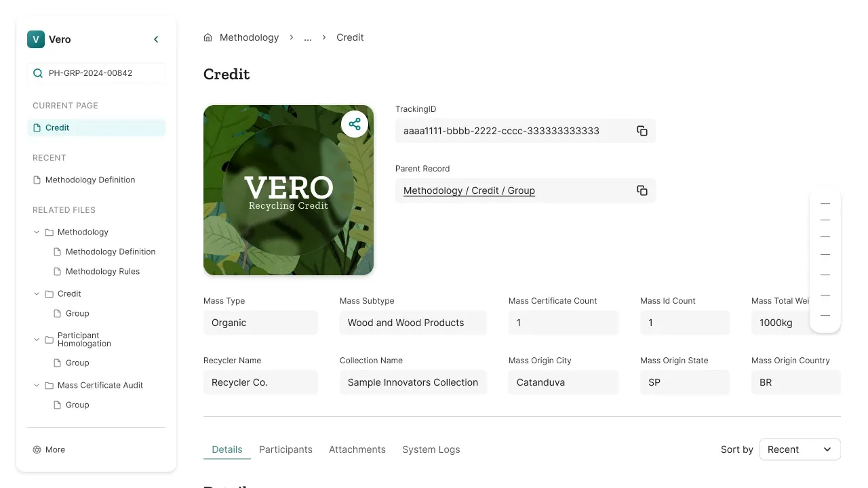Click the Mass Certificate Audit folder icon
The image size is (868, 488).
[49, 385]
